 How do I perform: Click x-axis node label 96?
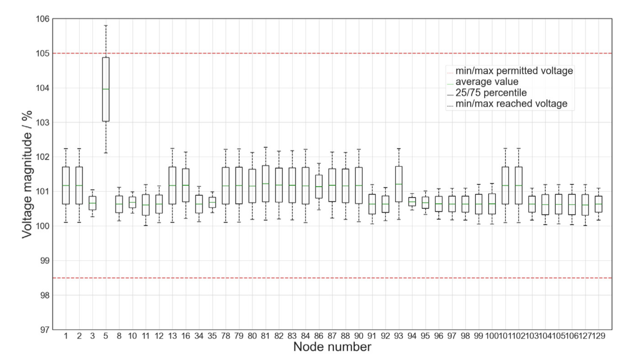click(x=439, y=336)
